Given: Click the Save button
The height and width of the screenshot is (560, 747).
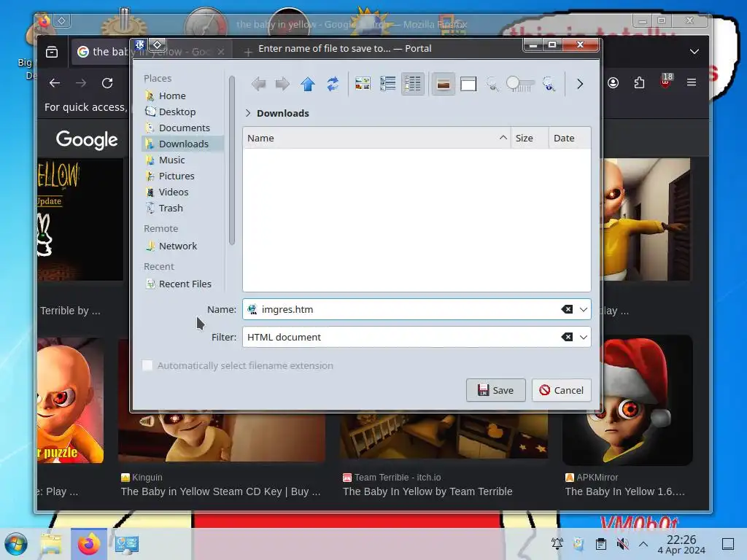Looking at the screenshot, I should (495, 391).
